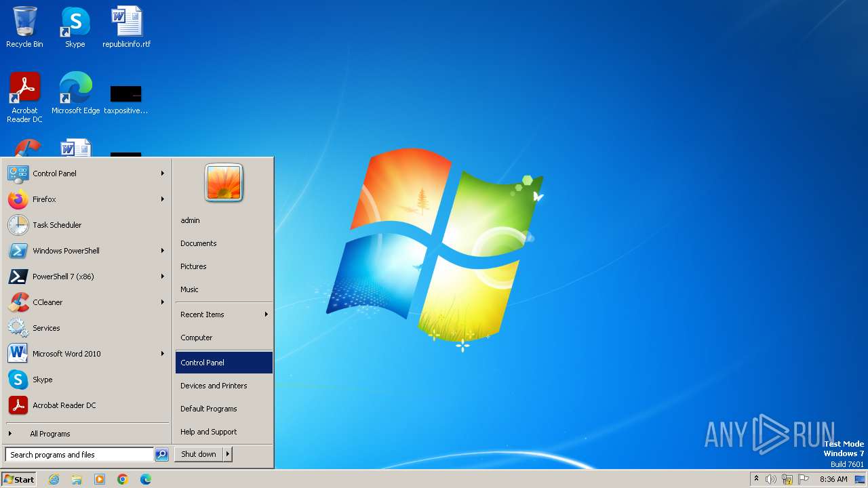Open Help and Support
Image resolution: width=868 pixels, height=488 pixels.
tap(224, 432)
